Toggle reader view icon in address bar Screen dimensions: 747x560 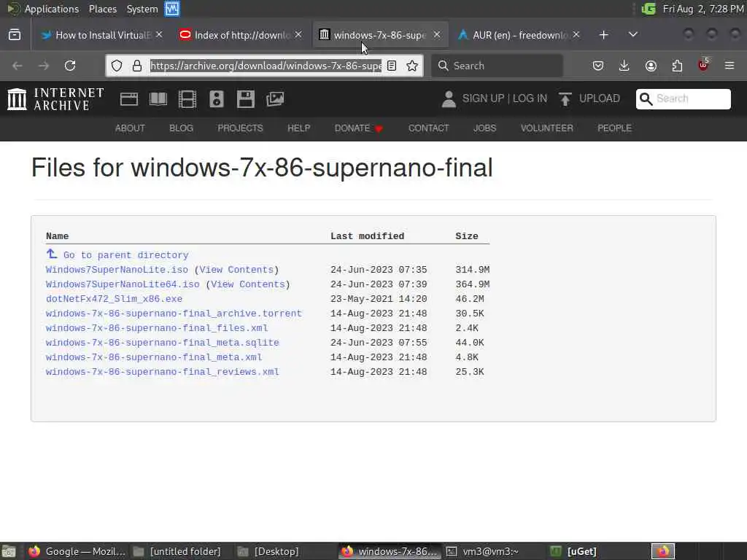point(392,66)
